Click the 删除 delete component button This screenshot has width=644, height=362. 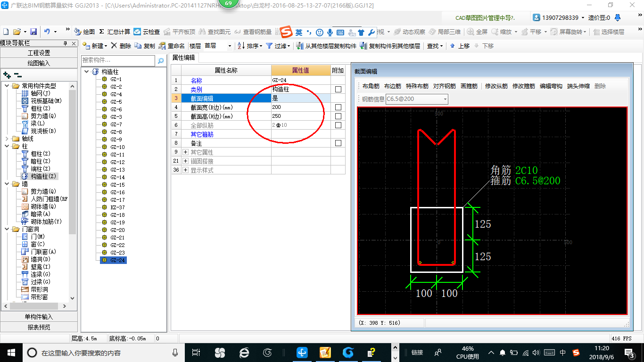121,46
